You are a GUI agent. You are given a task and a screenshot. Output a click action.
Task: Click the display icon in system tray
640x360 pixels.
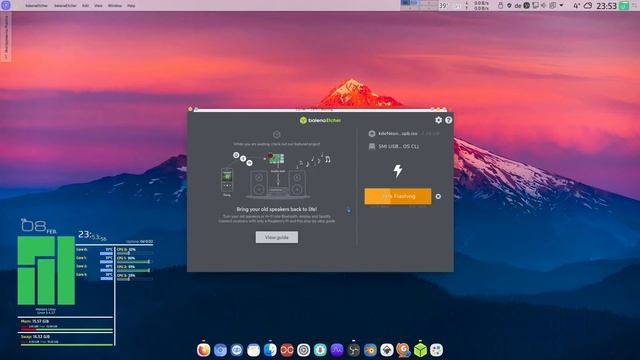(x=536, y=5)
